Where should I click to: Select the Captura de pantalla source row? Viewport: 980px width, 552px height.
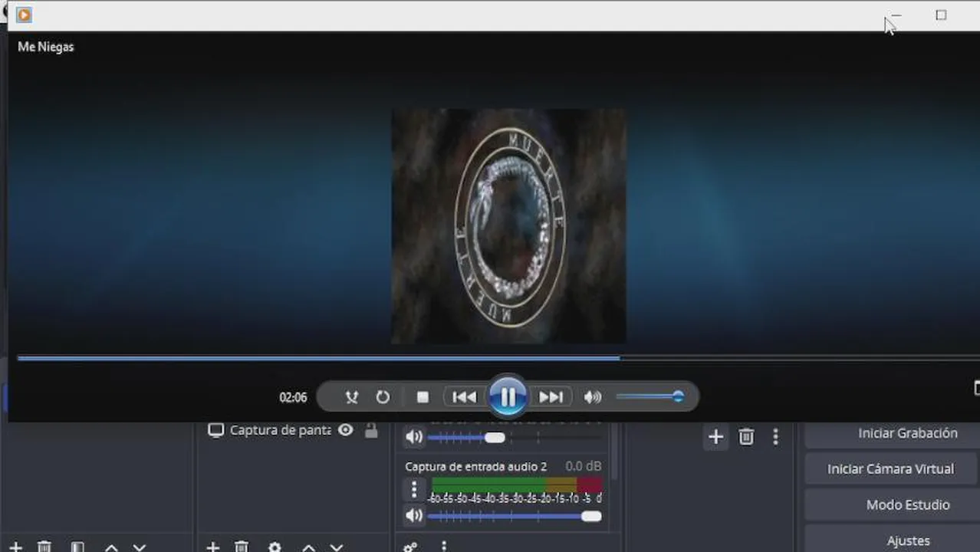[x=294, y=430]
